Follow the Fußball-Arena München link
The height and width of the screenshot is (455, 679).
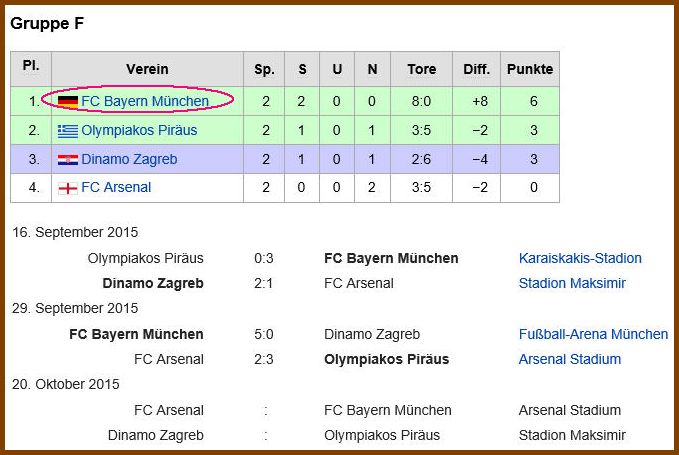pyautogui.click(x=593, y=334)
